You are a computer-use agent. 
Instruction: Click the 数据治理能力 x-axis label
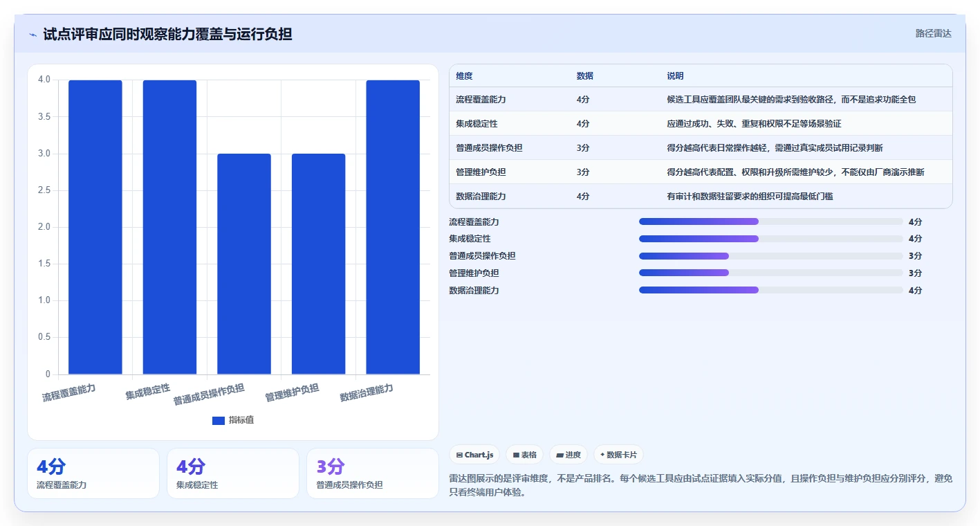coord(367,392)
